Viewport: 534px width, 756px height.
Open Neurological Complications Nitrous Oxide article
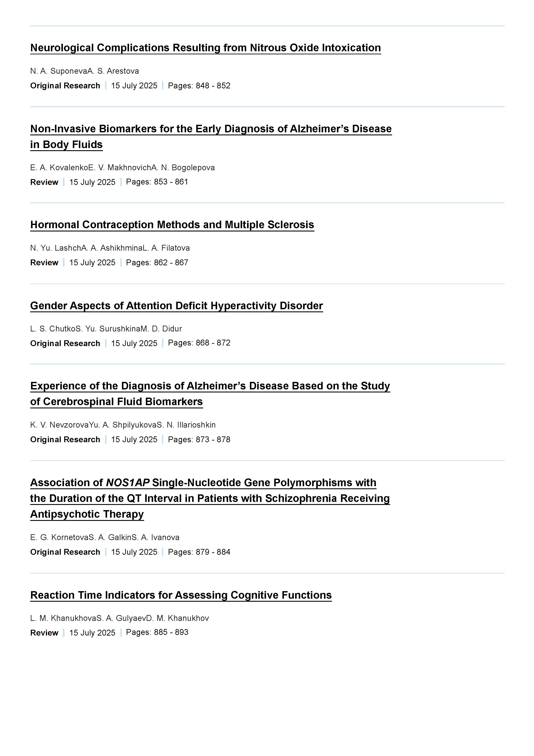pos(206,48)
